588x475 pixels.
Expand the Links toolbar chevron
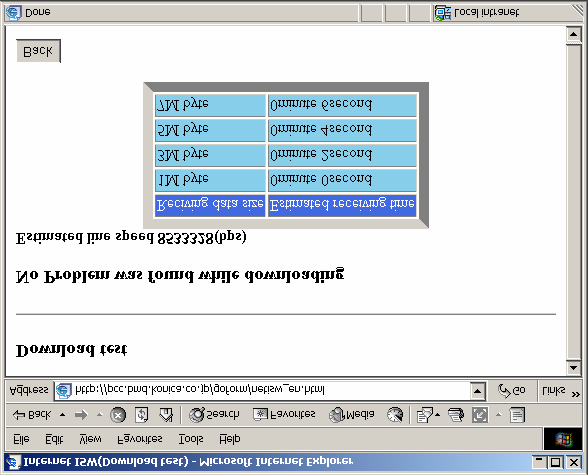point(576,394)
